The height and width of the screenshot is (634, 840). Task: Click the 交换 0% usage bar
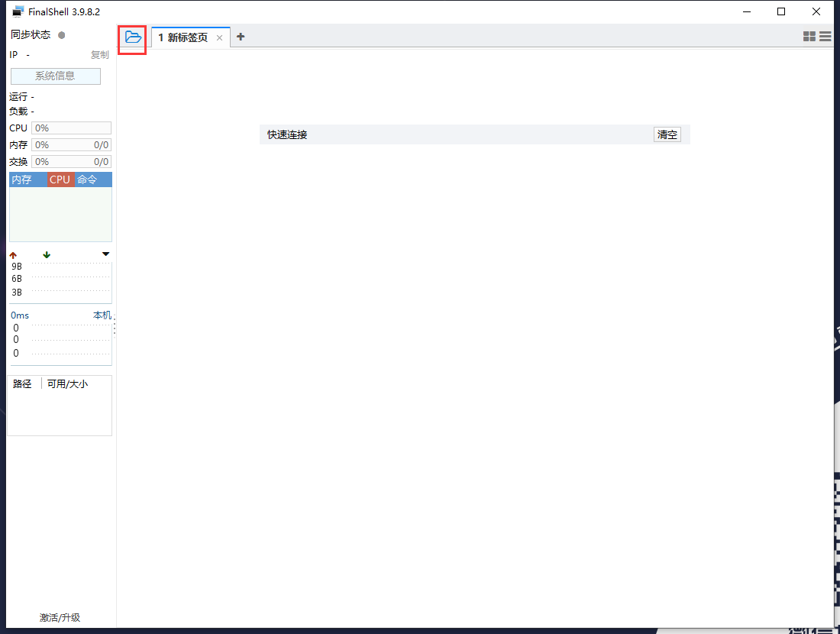(x=71, y=161)
